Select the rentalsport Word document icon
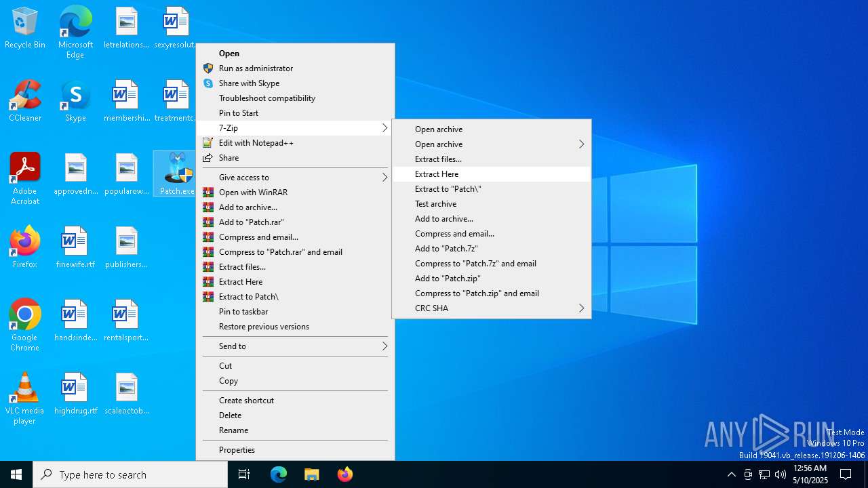 126,321
